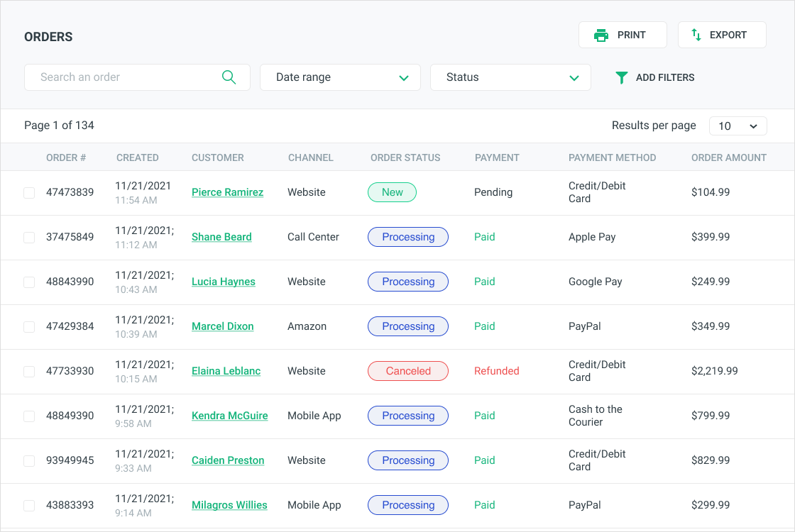Image resolution: width=795 pixels, height=532 pixels.
Task: Select the Kendra McGuire customer link
Action: coord(229,416)
